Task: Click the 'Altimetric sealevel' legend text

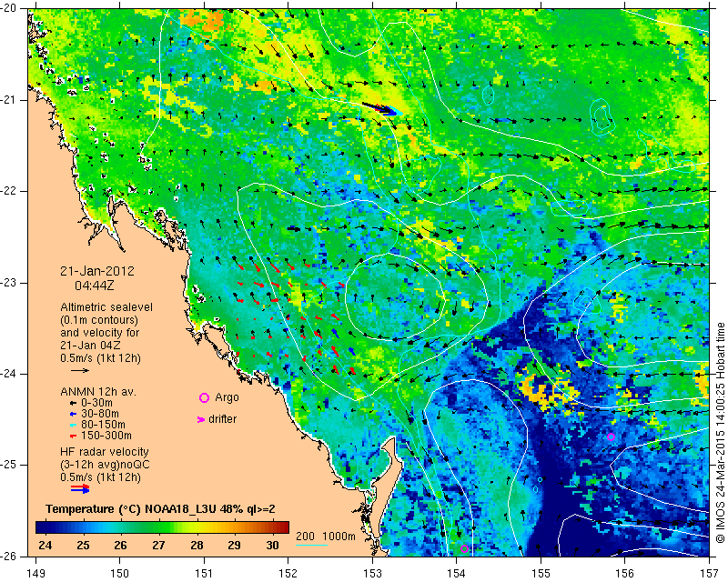Action: (x=106, y=307)
